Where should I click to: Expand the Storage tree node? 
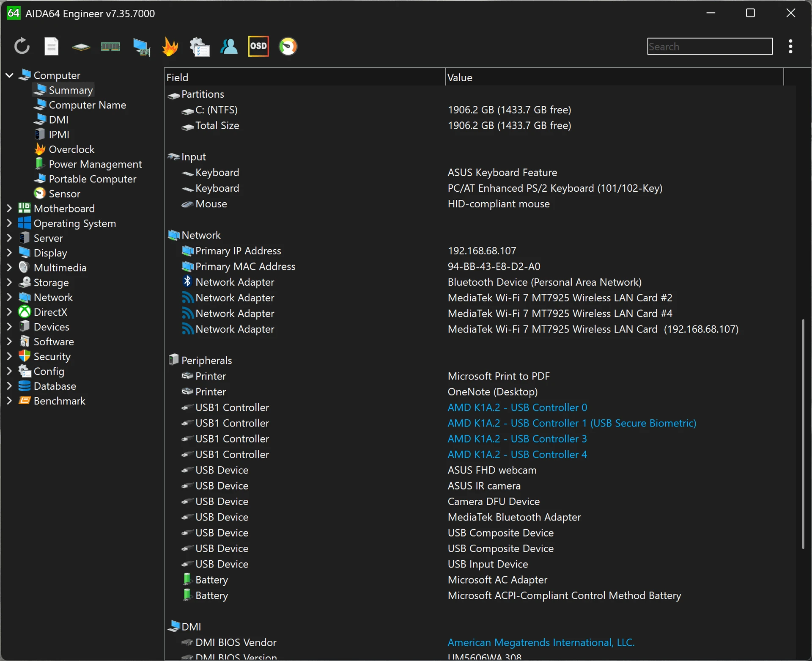coord(9,282)
